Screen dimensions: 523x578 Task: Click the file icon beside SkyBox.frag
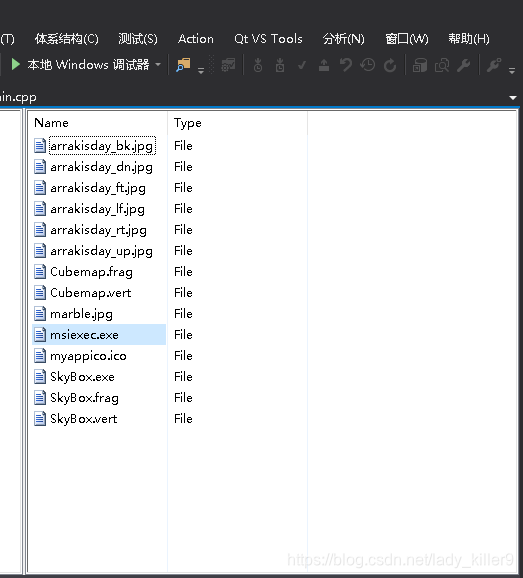40,398
